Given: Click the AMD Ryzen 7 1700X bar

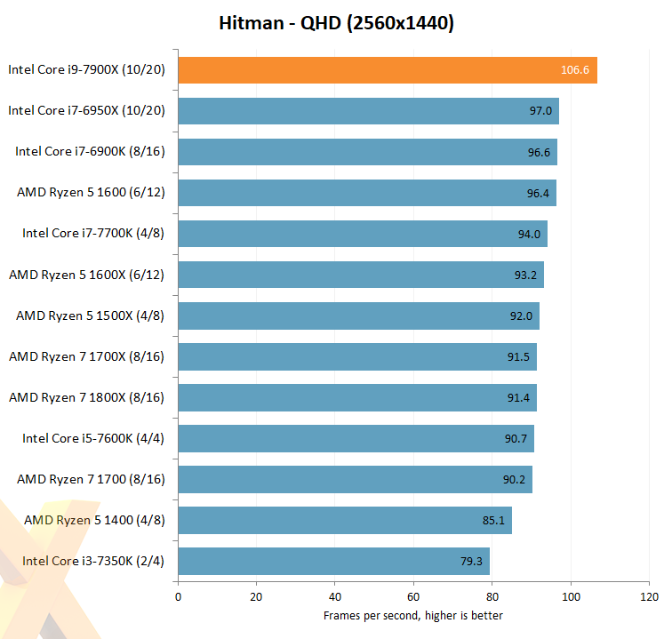Looking at the screenshot, I should [357, 356].
